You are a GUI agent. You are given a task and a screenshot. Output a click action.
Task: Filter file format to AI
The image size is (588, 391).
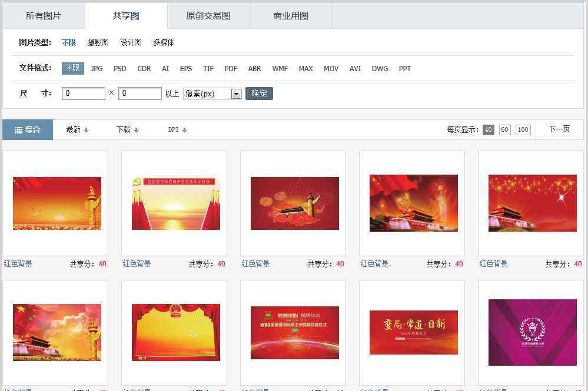pos(165,69)
